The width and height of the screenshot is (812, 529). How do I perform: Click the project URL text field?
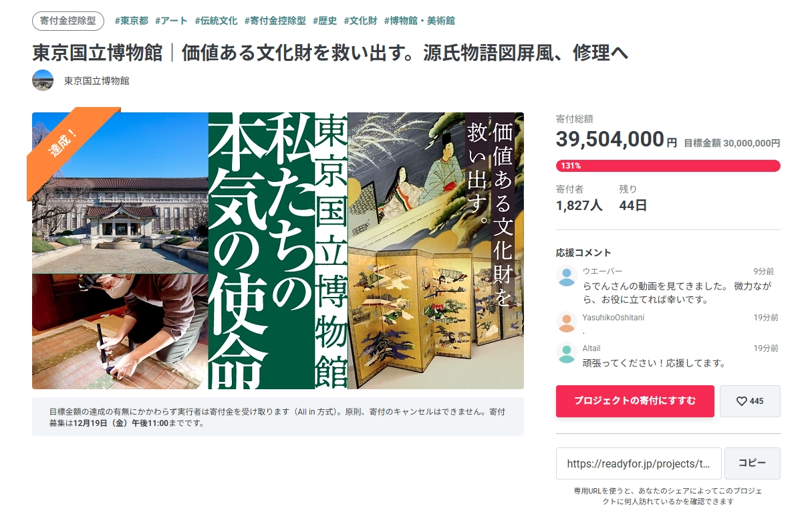tap(639, 463)
